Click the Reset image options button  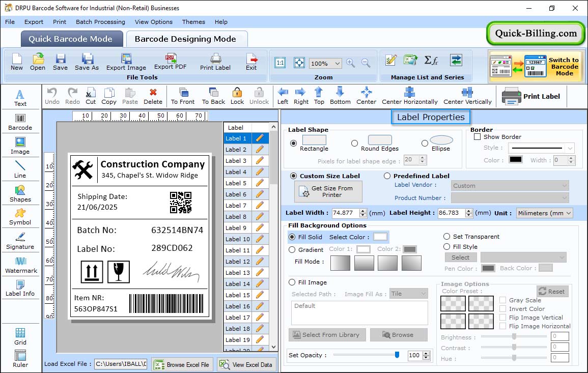click(x=552, y=291)
